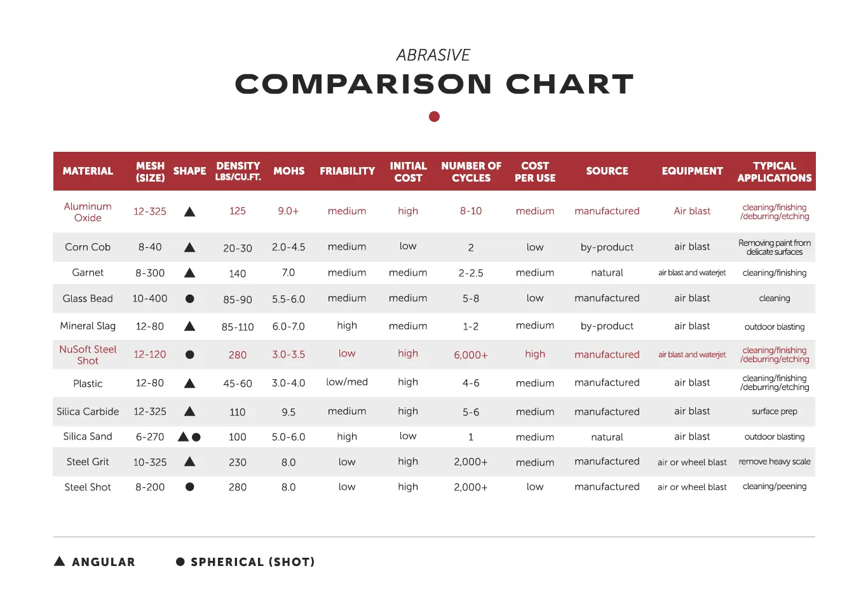
Task: Select the MATERIAL column header
Action: pyautogui.click(x=88, y=172)
